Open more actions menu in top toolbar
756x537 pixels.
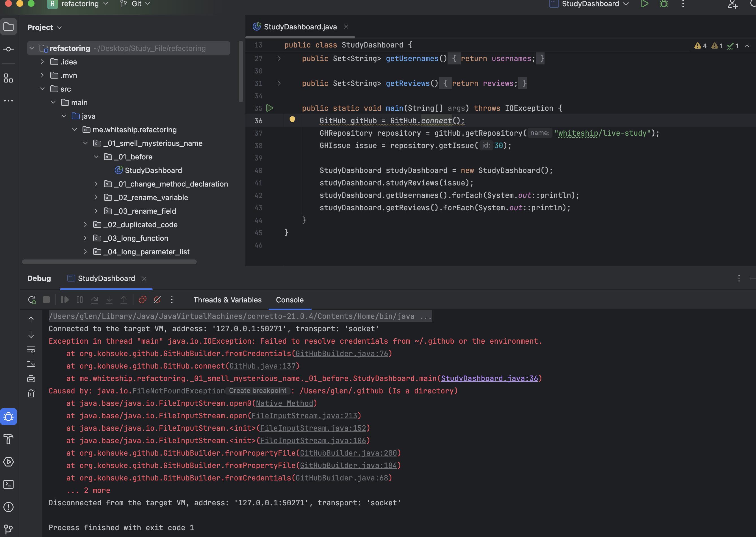(683, 4)
